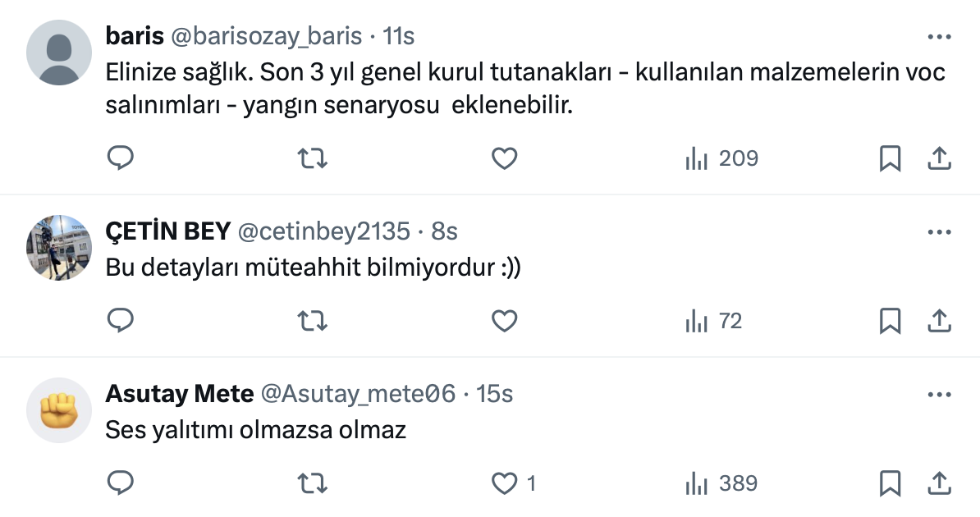This screenshot has width=980, height=517.
Task: Click Asutay Mete's fist emoji avatar
Action: click(x=59, y=410)
